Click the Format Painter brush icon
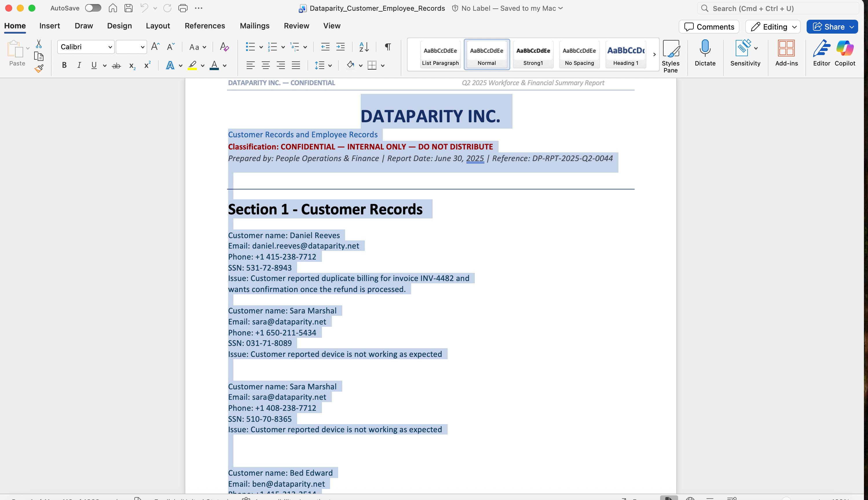The width and height of the screenshot is (868, 500). pyautogui.click(x=39, y=69)
